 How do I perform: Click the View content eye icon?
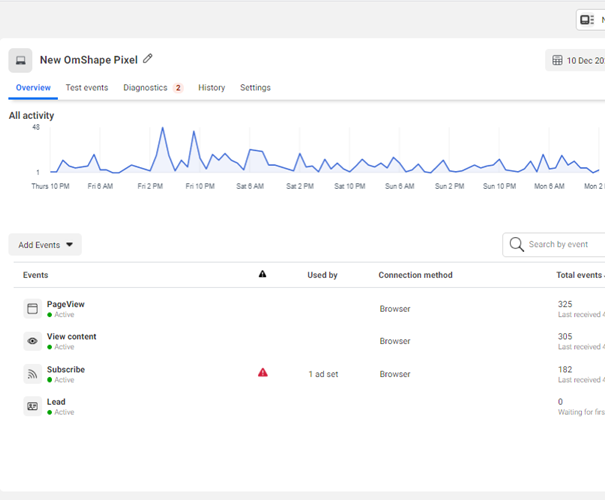pyautogui.click(x=32, y=341)
